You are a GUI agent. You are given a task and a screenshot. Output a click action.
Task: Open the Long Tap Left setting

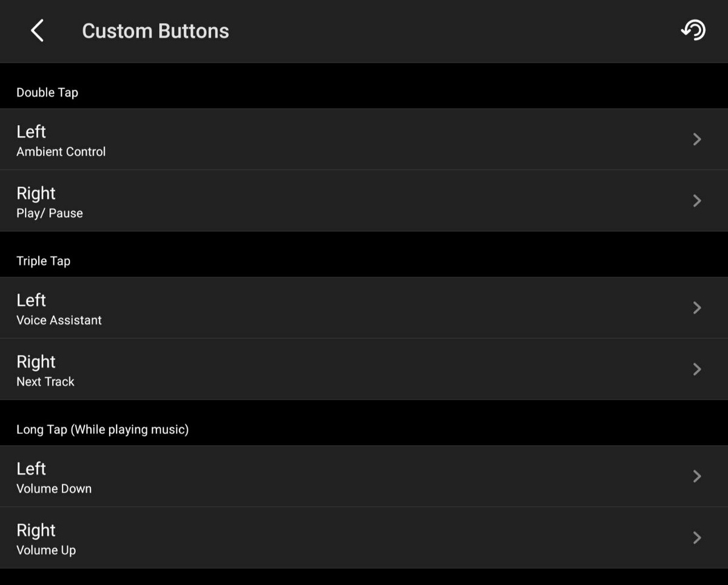coord(32,468)
